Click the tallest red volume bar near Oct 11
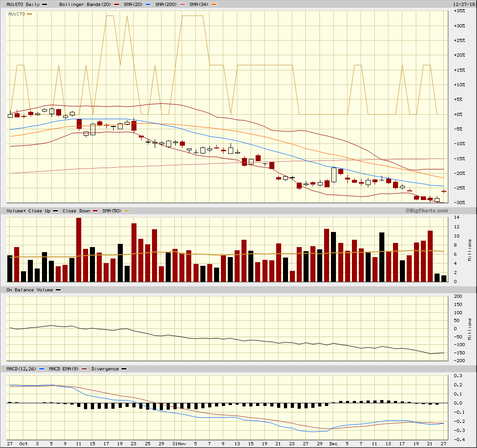This screenshot has width=477, height=448. [79, 250]
